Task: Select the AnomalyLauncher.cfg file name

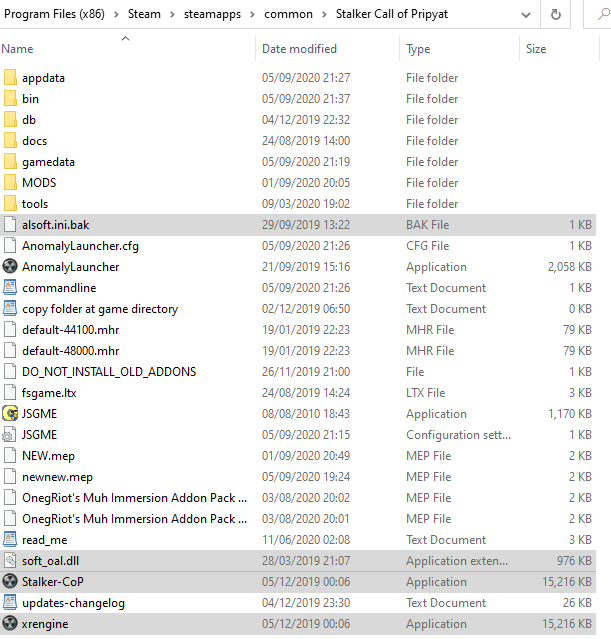Action: (80, 246)
